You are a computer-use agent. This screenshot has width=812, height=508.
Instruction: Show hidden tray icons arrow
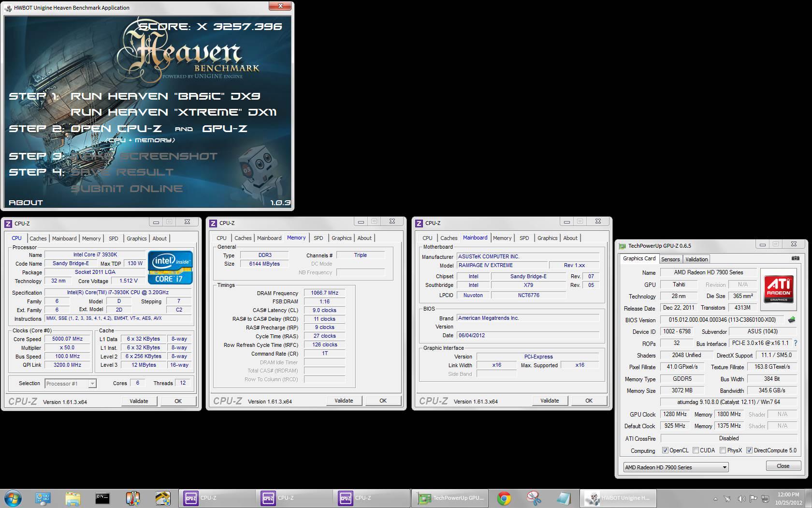tap(715, 499)
